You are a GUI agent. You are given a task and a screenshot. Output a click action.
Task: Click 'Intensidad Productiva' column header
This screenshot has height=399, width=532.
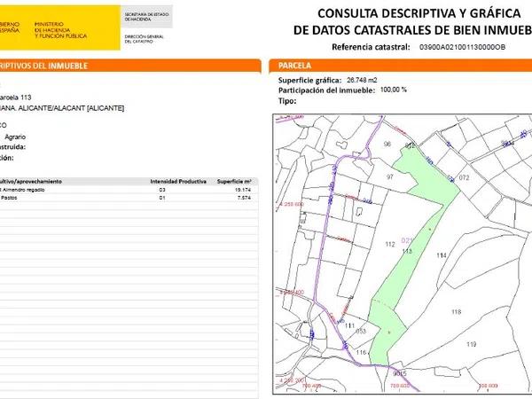pyautogui.click(x=178, y=182)
